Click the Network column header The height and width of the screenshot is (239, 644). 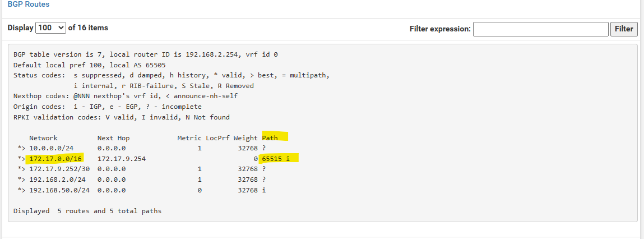[x=44, y=138]
